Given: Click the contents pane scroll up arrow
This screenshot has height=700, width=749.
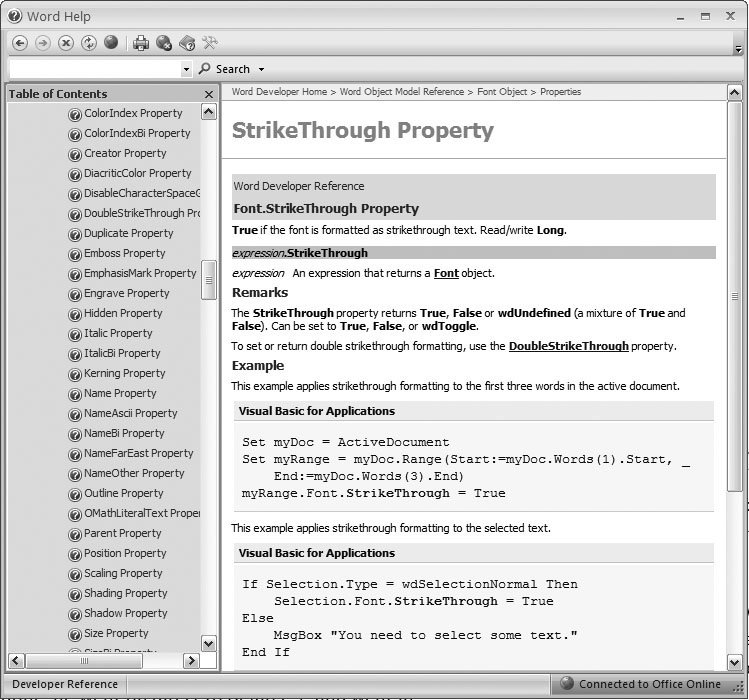Looking at the screenshot, I should (209, 112).
